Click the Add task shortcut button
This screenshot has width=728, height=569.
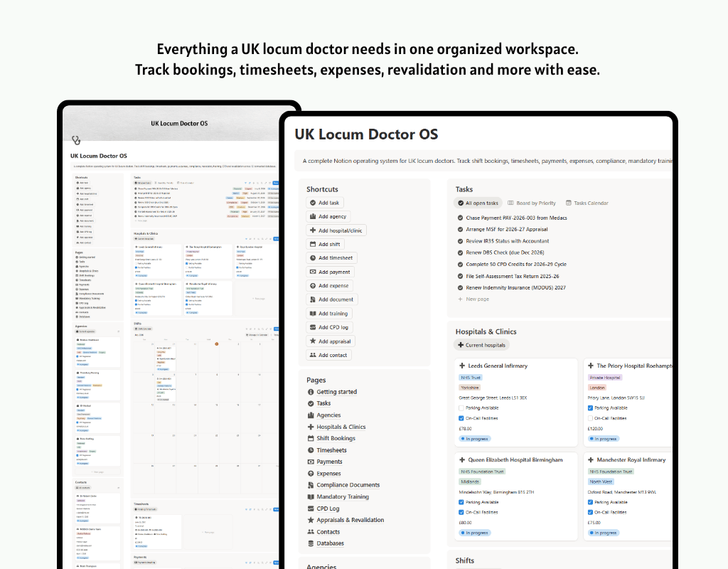point(325,203)
